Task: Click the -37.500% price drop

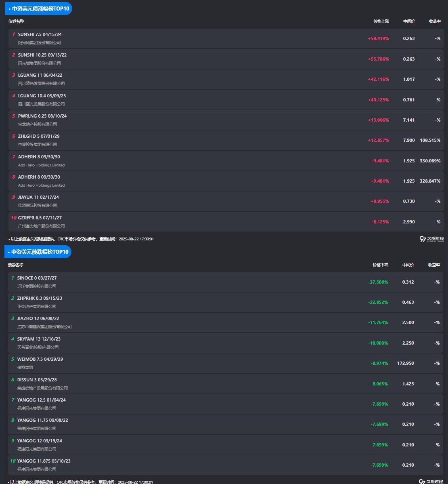Action: click(378, 282)
